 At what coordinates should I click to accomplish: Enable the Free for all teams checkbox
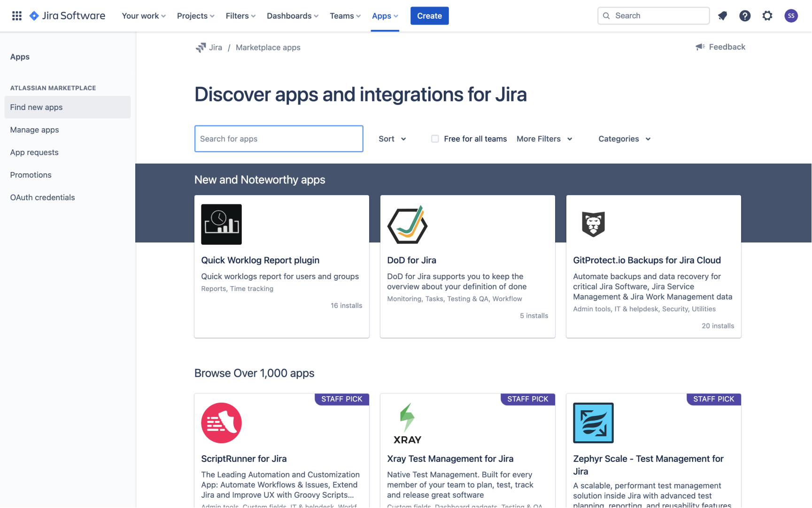pyautogui.click(x=435, y=139)
